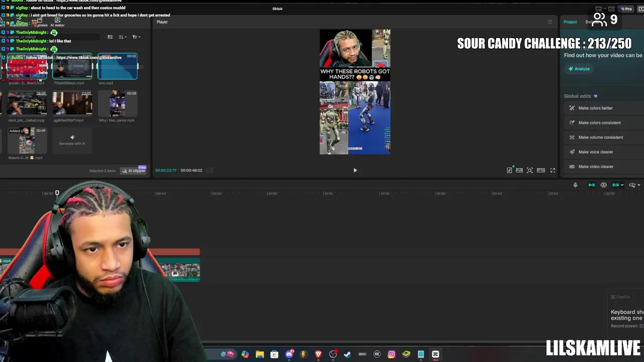Viewport: 644px width, 362px height.
Task: Select the dont_join media thumbnail
Action: 27,104
